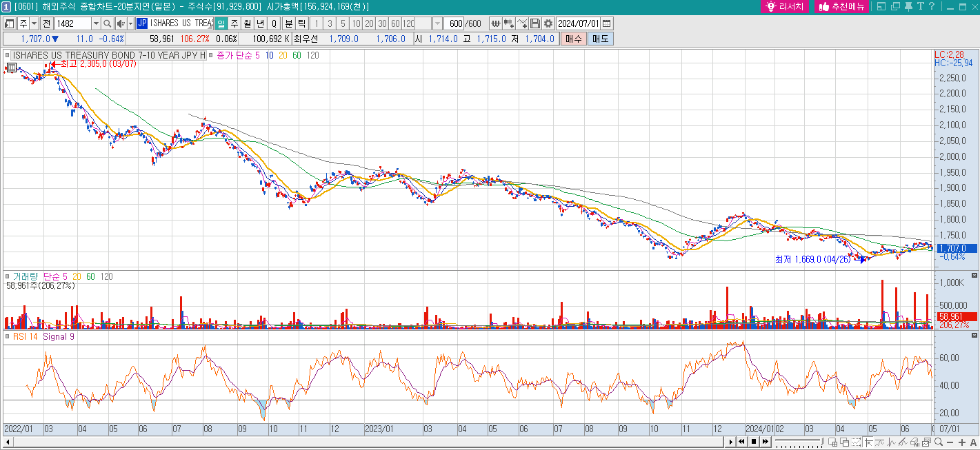980x450 pixels.
Task: Expand the stock code 1482 dropdown
Action: pos(96,23)
